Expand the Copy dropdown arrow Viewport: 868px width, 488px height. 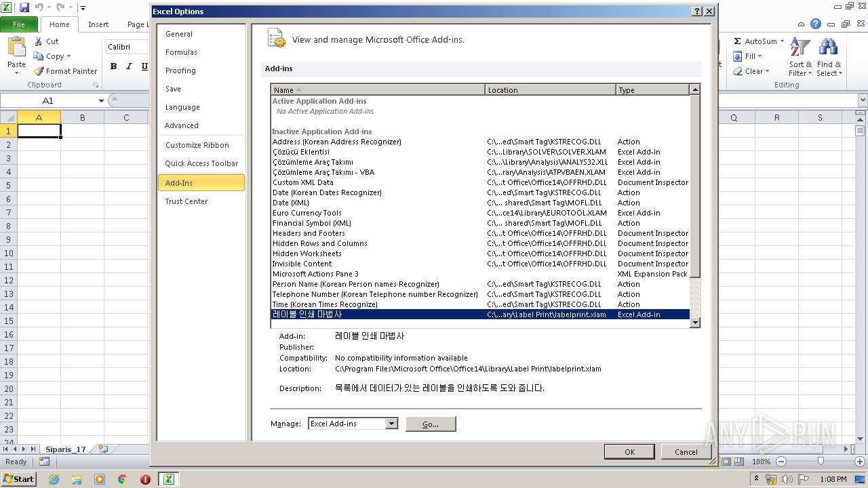[x=68, y=56]
